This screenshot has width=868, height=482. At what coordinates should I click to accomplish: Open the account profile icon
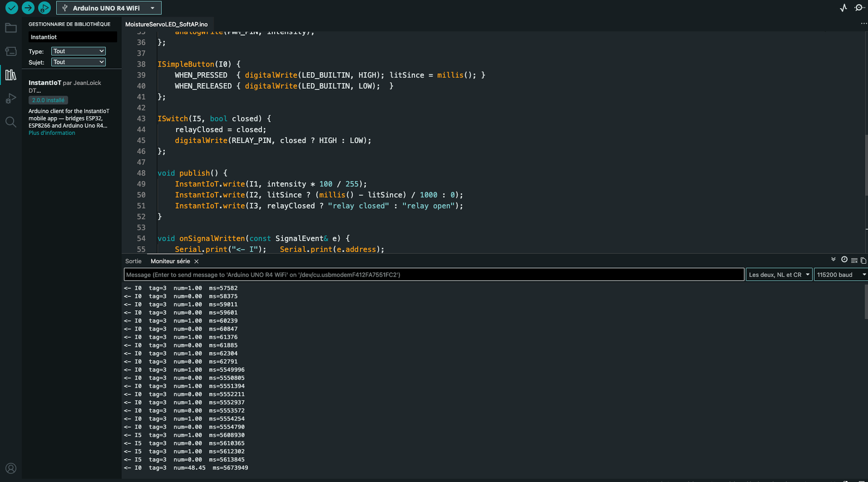11,468
